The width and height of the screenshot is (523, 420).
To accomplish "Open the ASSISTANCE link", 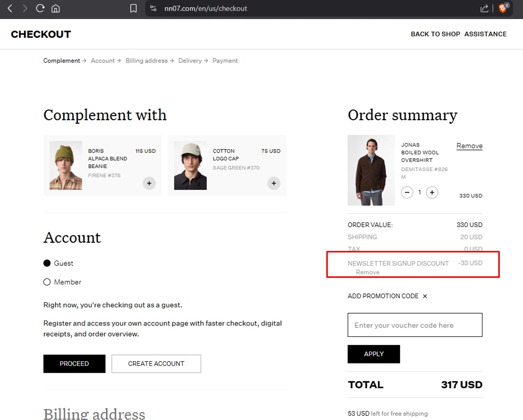I will [x=485, y=34].
